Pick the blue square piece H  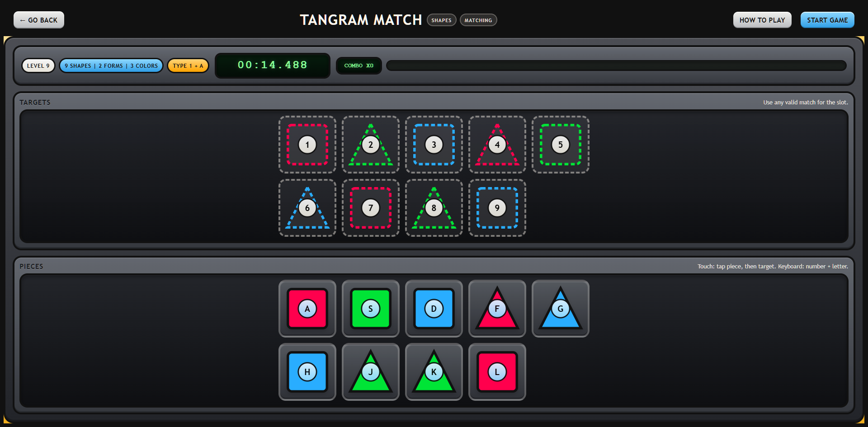click(307, 372)
